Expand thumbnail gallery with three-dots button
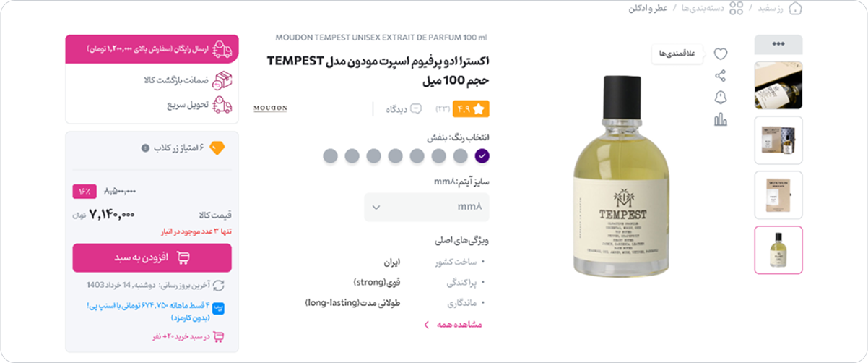 tap(778, 44)
